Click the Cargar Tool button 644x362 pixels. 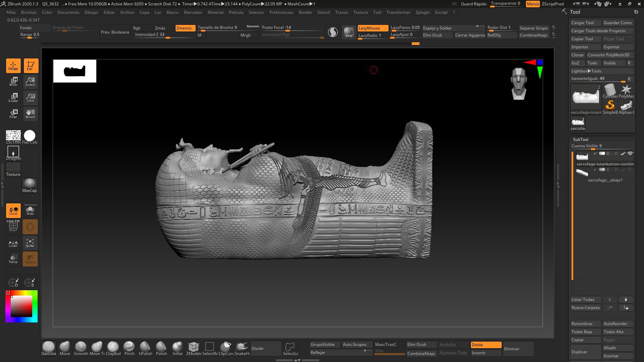(x=586, y=23)
